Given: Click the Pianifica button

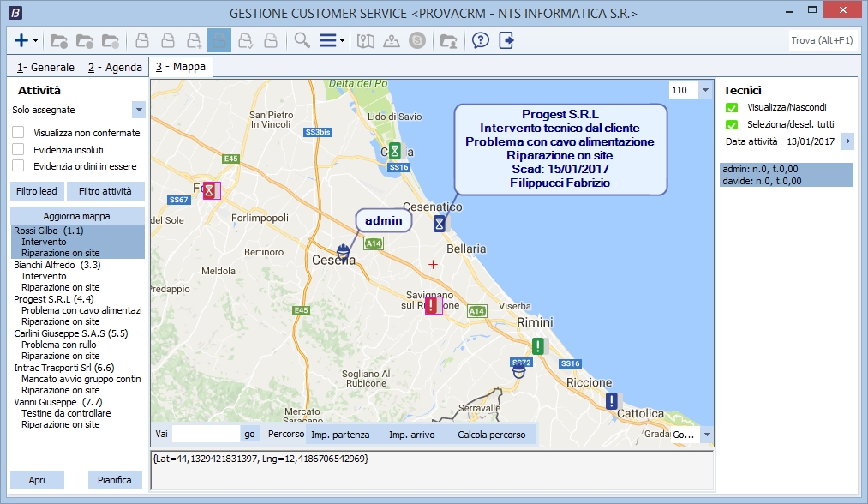Looking at the screenshot, I should (115, 480).
